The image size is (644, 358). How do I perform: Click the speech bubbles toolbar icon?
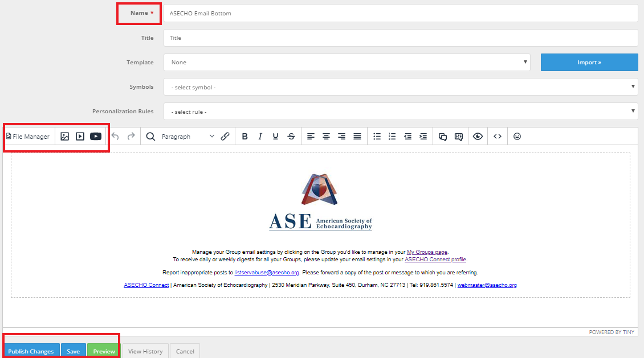click(443, 137)
